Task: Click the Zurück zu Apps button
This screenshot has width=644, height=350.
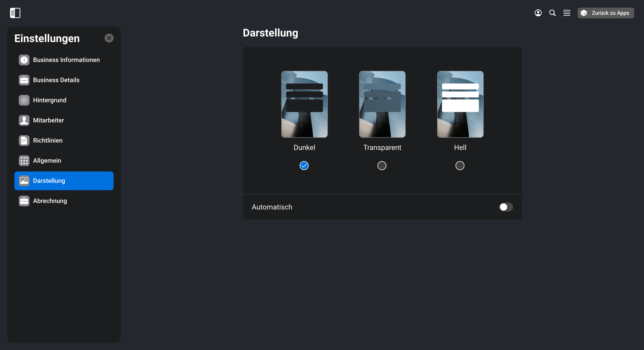Action: pos(606,13)
